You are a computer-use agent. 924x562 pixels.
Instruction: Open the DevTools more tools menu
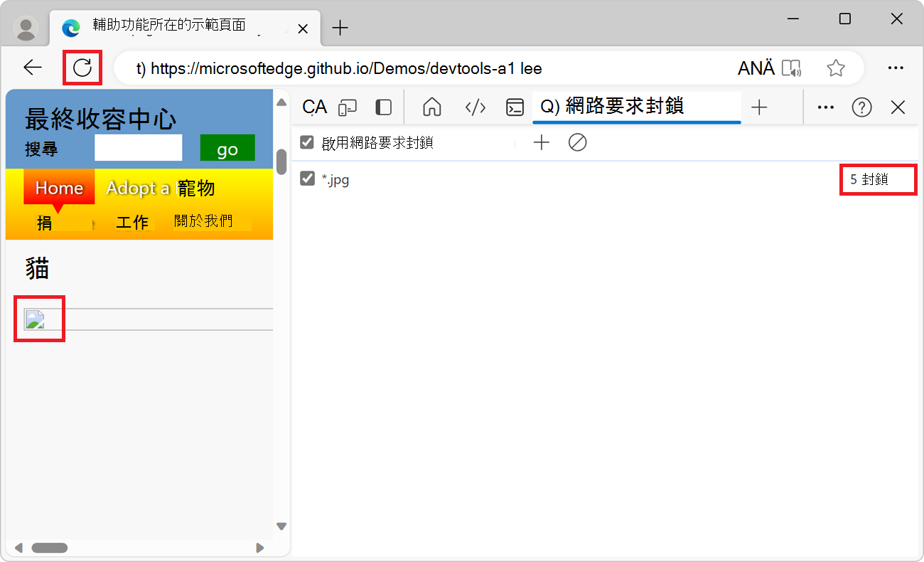tap(825, 107)
